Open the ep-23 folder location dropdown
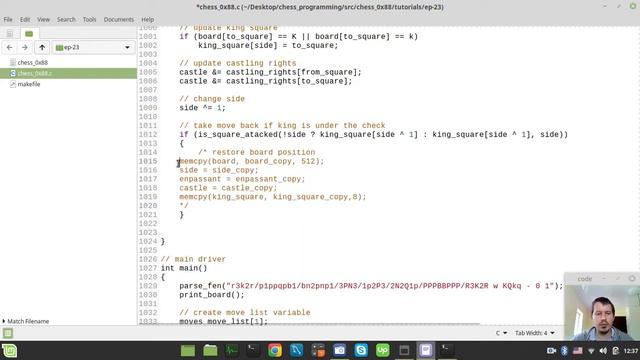 tap(93, 47)
